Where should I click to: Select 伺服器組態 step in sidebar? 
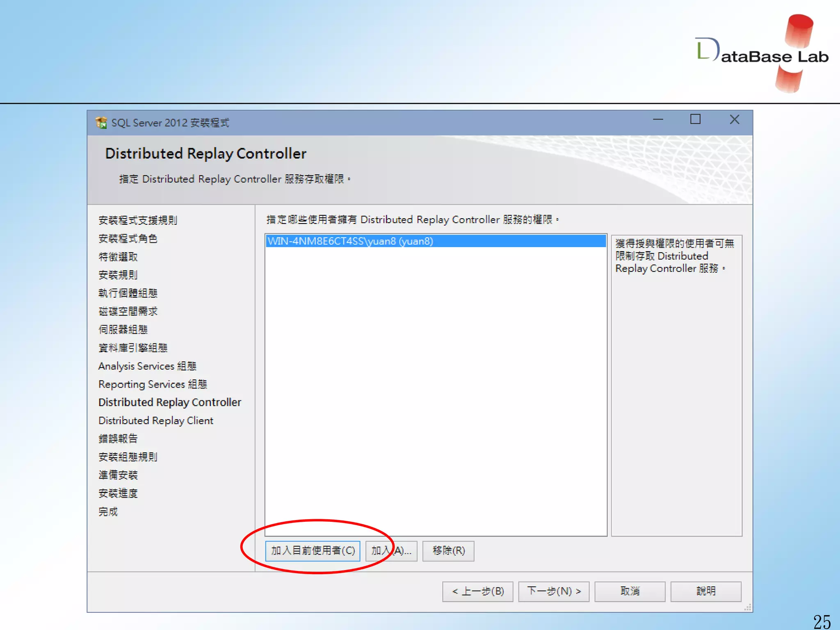coord(123,329)
